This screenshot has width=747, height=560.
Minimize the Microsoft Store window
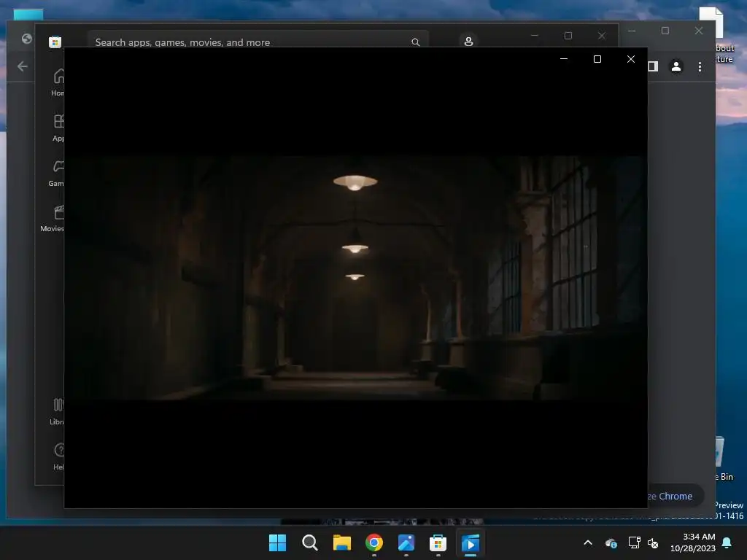[535, 35]
